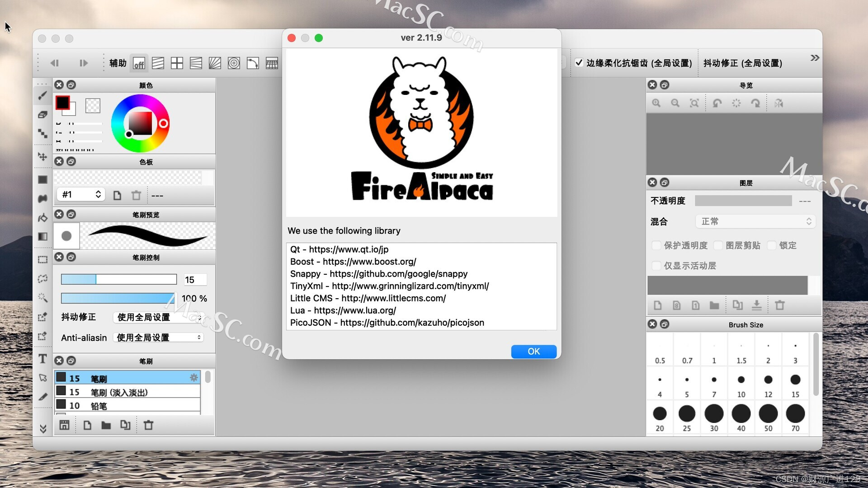Select the Bucket fill tool
This screenshot has width=868, height=488.
coord(42,218)
